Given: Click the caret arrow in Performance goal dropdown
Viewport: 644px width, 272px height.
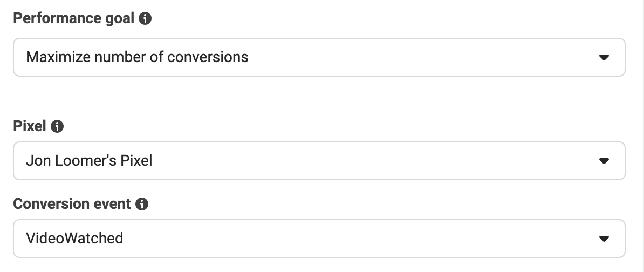Looking at the screenshot, I should pyautogui.click(x=604, y=58).
